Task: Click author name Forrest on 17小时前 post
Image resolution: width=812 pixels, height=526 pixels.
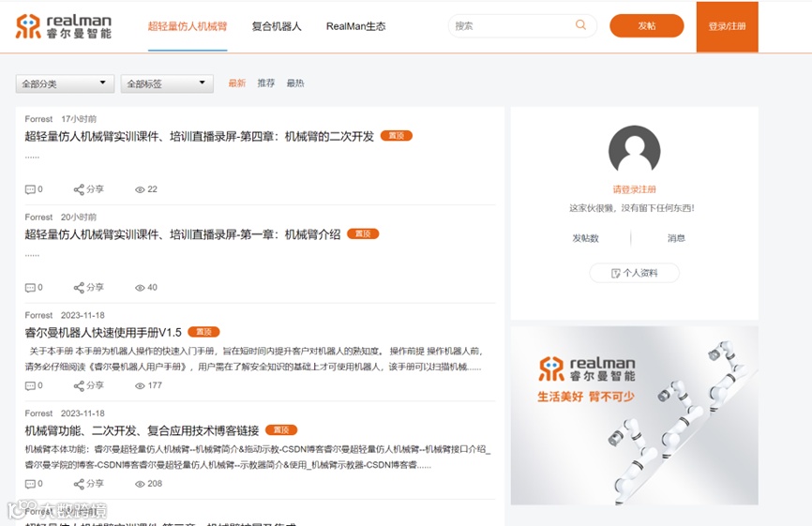Action: [38, 119]
